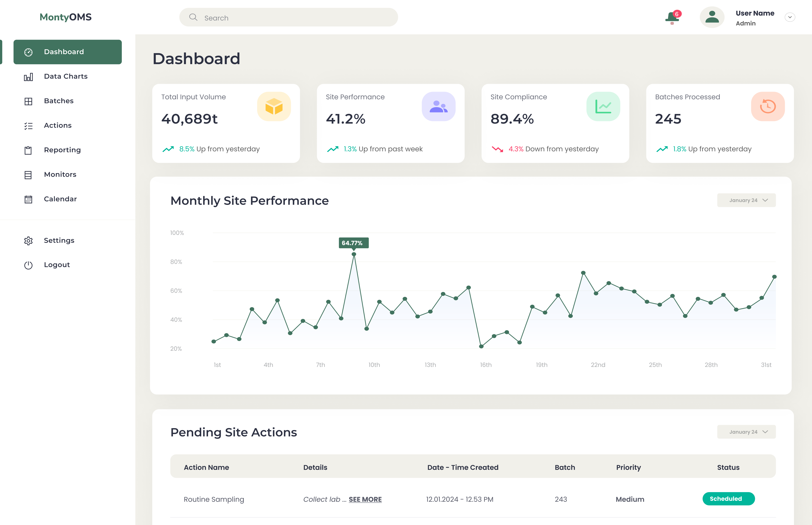Click the Calendar icon in sidebar
This screenshot has width=812, height=525.
click(28, 199)
